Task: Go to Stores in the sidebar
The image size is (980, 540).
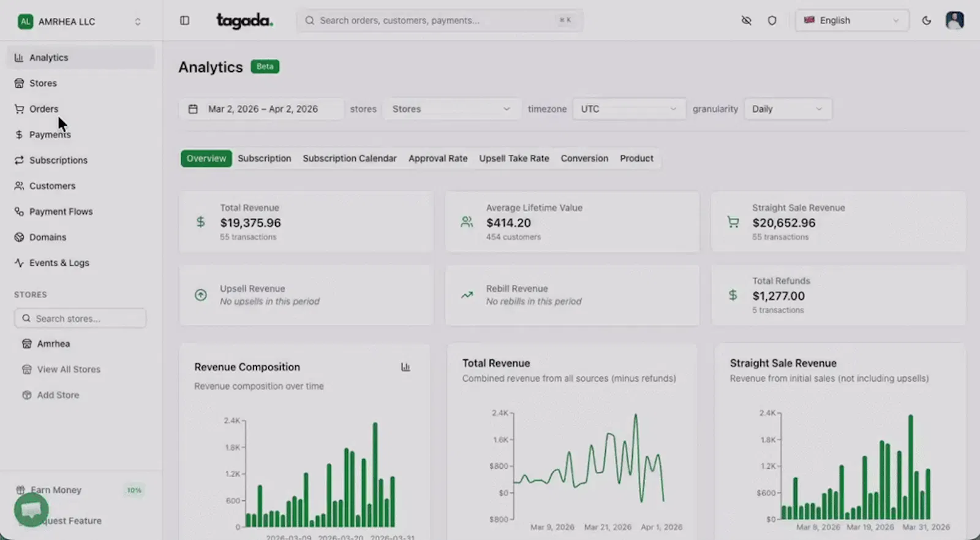Action: [81, 83]
